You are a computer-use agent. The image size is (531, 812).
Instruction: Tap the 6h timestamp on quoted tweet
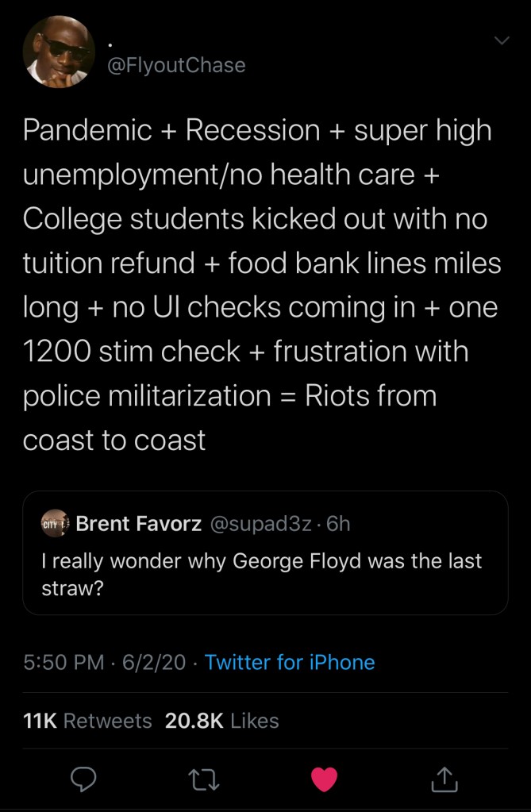tap(338, 524)
